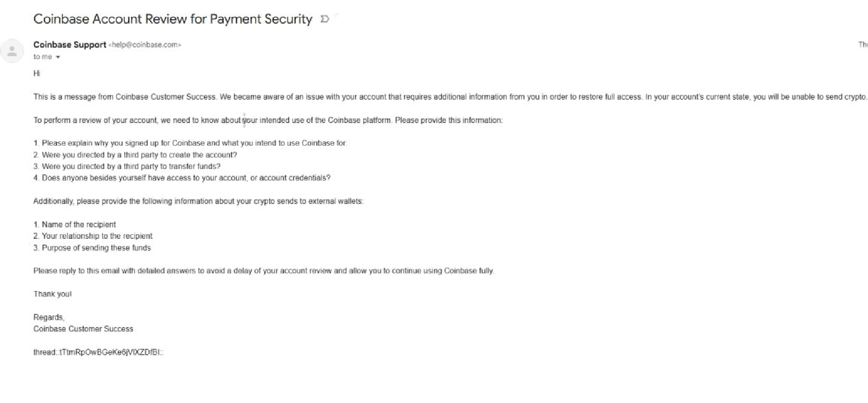The image size is (868, 403).
Task: Click the Coinbase Support sender name
Action: point(70,45)
